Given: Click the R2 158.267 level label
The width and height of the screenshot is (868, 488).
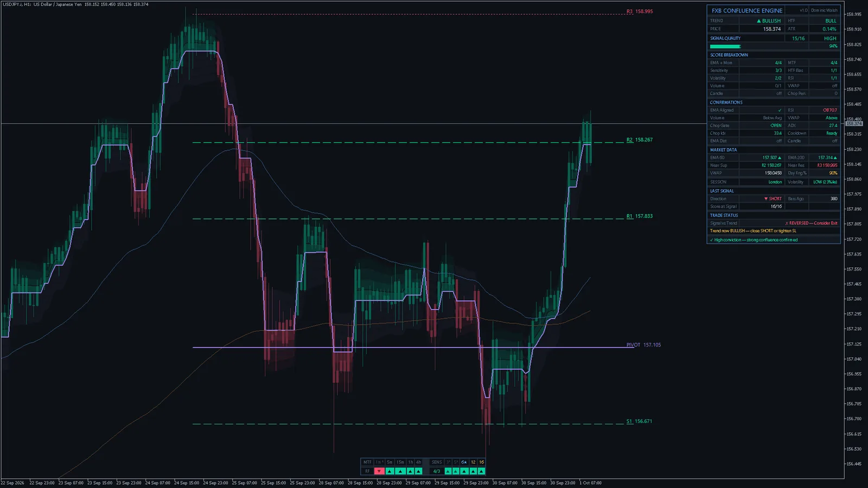Looking at the screenshot, I should [640, 140].
